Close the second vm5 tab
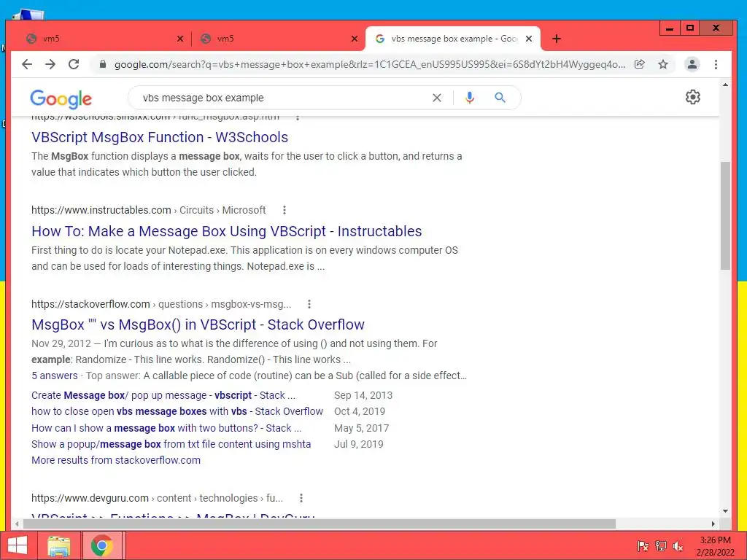The image size is (747, 560). click(355, 39)
